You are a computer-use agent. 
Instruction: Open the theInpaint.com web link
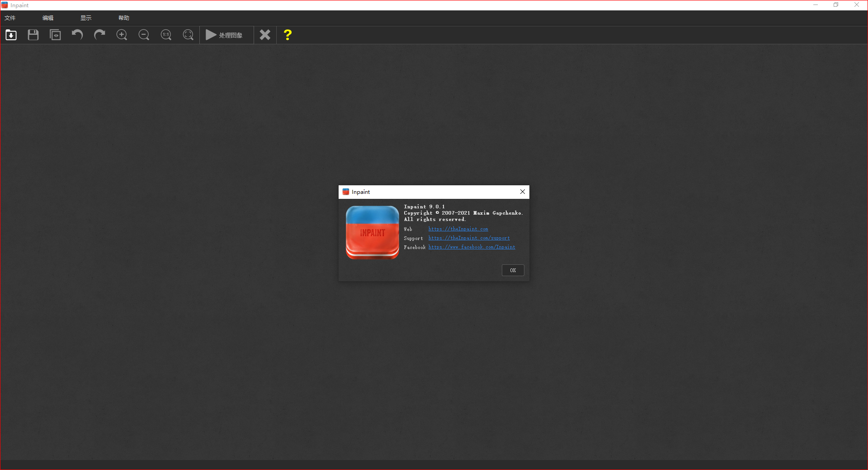tap(458, 229)
